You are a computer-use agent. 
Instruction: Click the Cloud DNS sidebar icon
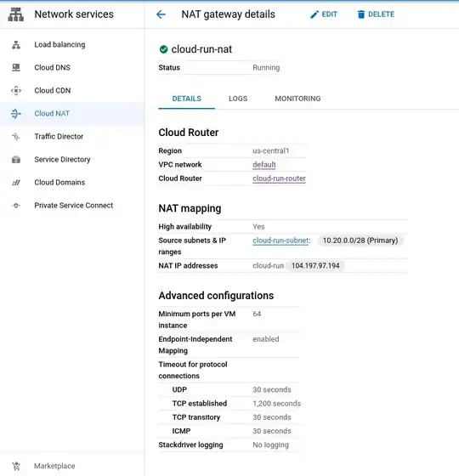[x=16, y=68]
